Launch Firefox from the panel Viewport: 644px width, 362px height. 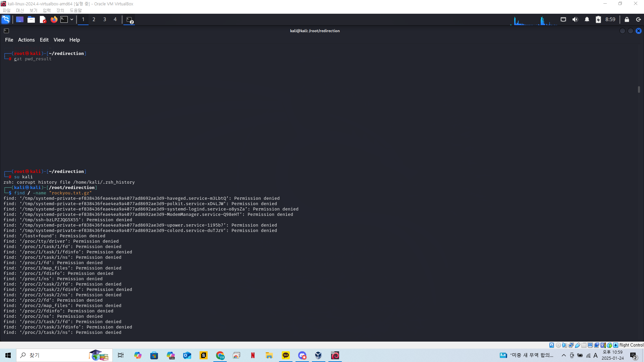click(x=54, y=19)
